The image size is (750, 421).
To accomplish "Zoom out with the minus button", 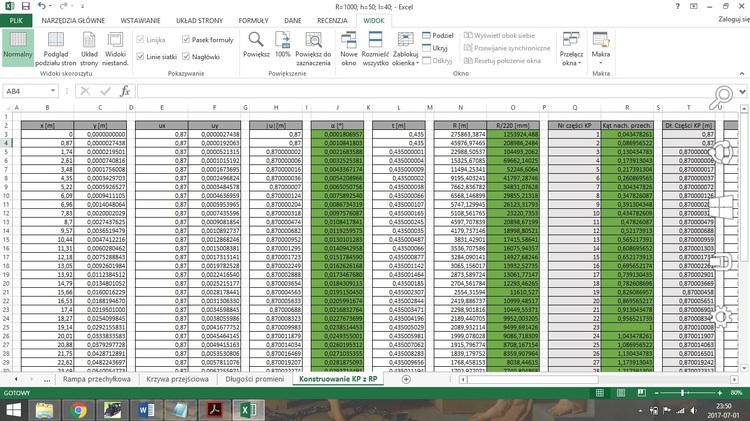I will click(657, 393).
